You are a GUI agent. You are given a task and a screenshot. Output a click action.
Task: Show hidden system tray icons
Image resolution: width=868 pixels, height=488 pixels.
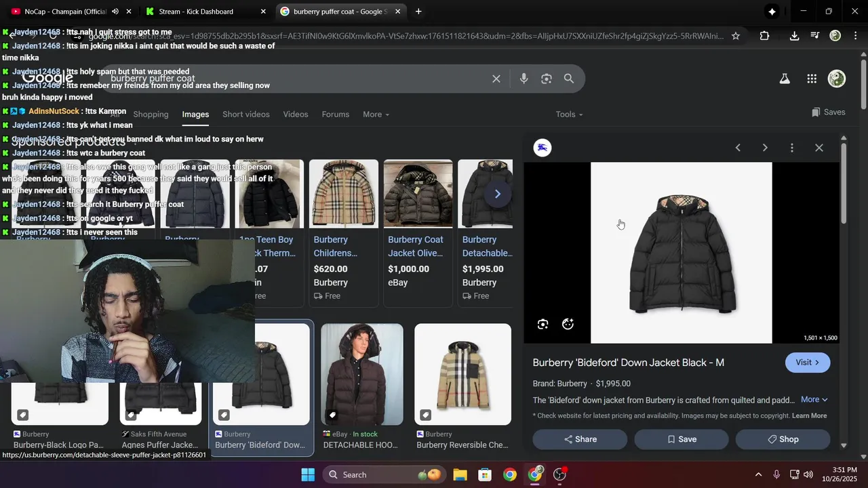pyautogui.click(x=758, y=474)
